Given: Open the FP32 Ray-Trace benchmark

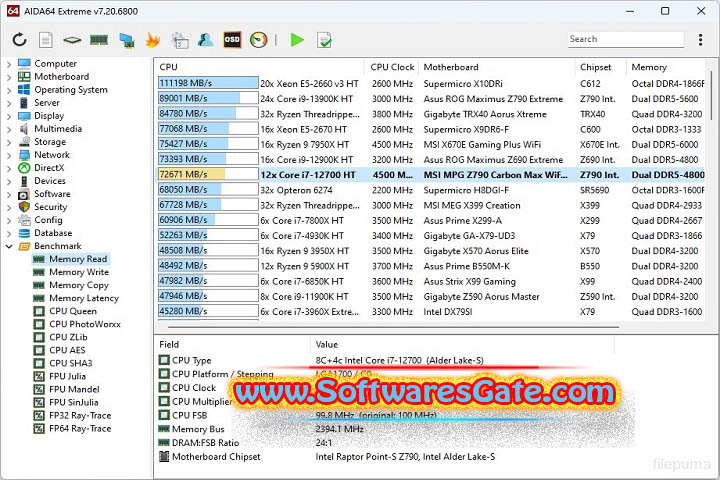Looking at the screenshot, I should point(80,416).
